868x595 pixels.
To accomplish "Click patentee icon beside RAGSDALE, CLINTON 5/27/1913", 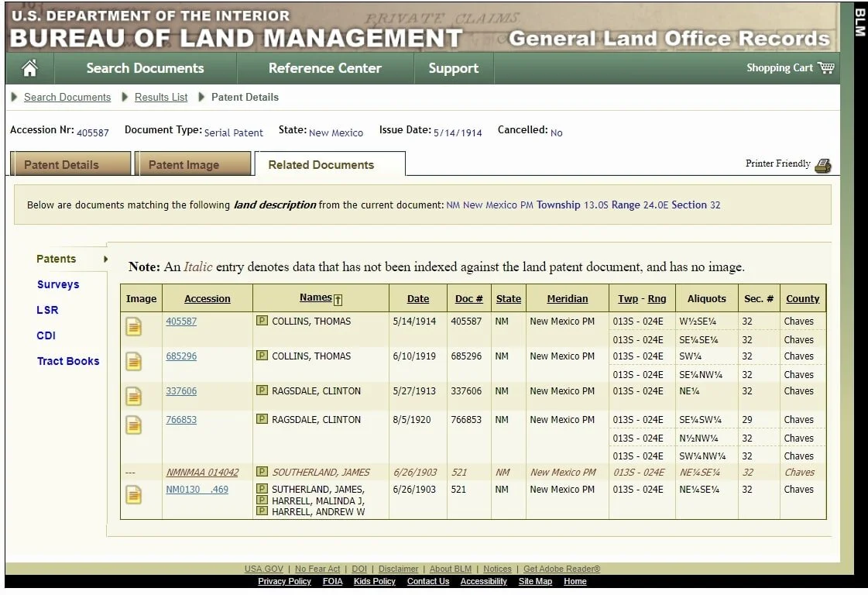I will pyautogui.click(x=262, y=390).
